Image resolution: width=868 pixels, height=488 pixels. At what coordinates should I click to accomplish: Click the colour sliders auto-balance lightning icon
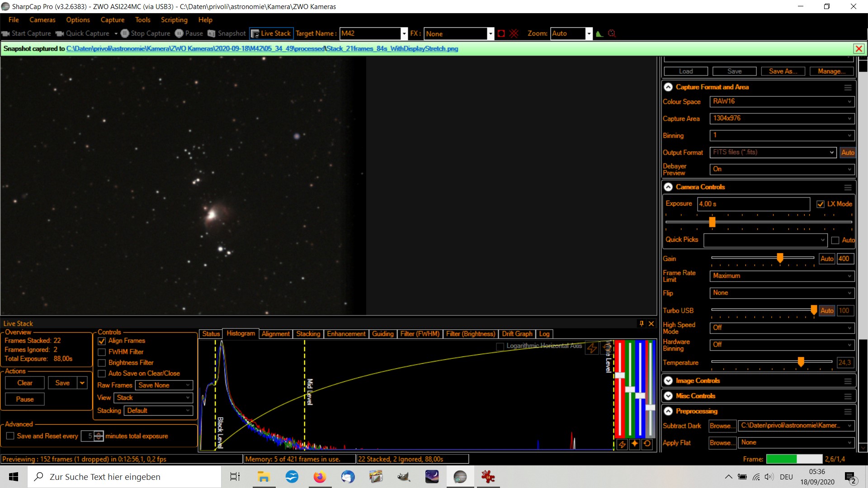[x=622, y=444]
